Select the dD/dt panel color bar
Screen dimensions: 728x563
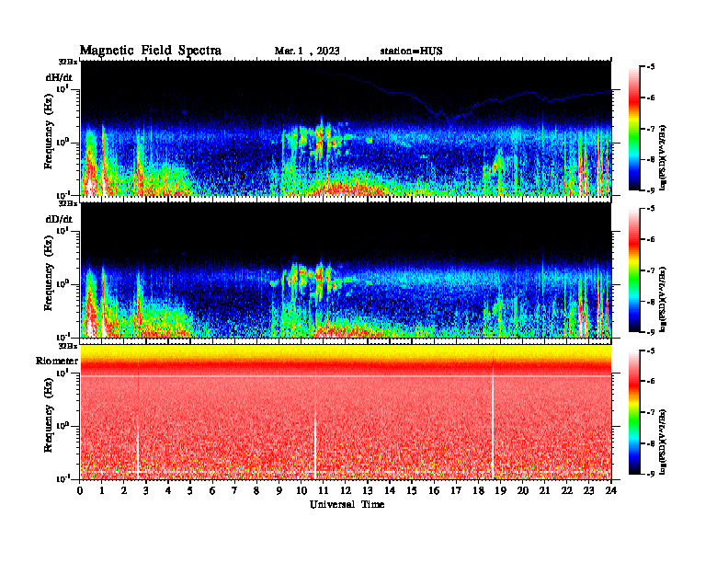tap(634, 270)
